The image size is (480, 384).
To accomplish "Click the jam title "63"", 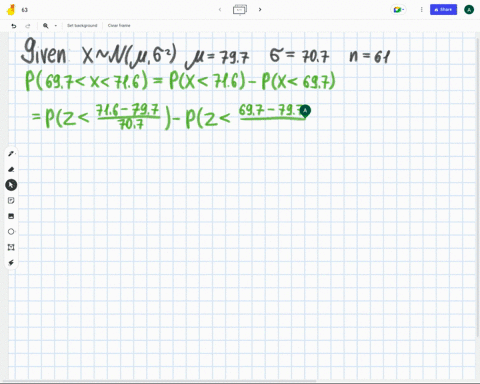I will 25,10.
